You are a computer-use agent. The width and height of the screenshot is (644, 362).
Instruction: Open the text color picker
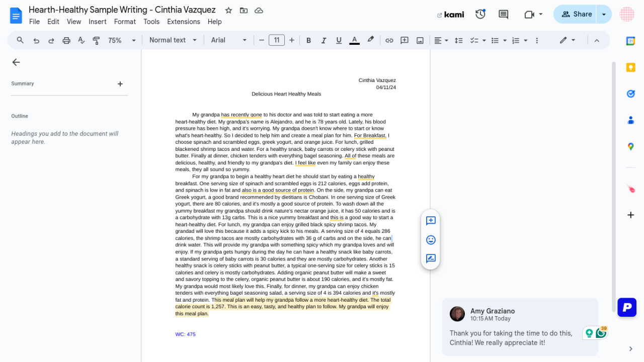point(354,40)
